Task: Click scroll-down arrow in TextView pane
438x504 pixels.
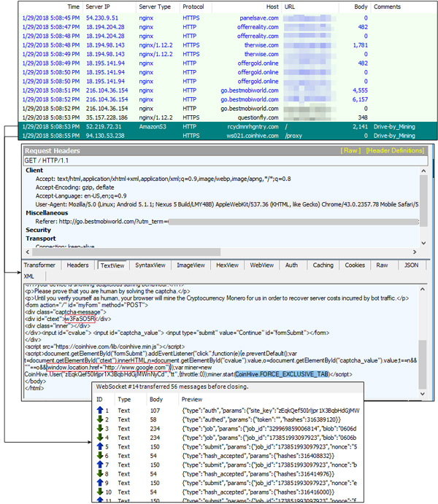Action: tap(423, 394)
